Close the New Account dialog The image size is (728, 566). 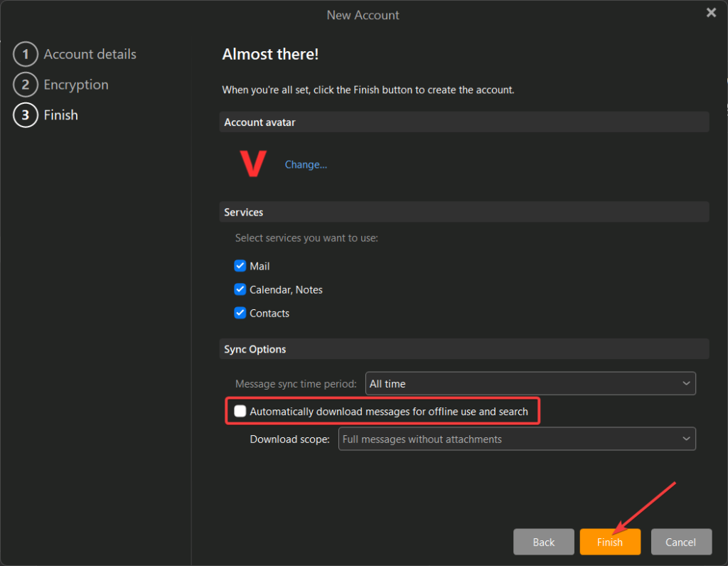click(x=710, y=13)
